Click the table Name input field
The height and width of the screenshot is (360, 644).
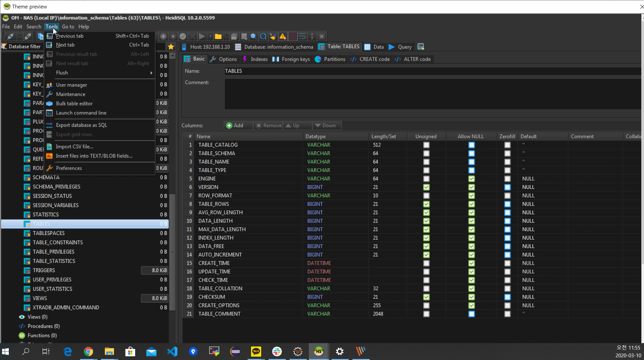coord(432,71)
